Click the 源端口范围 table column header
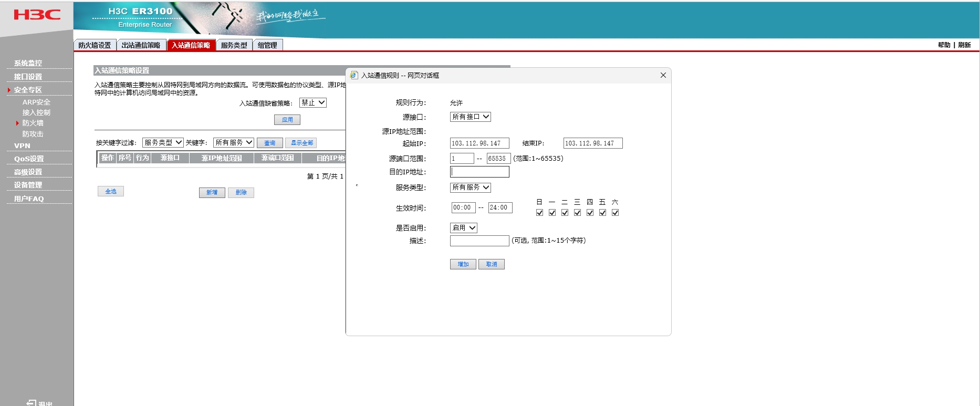The height and width of the screenshot is (406, 980). tap(278, 158)
